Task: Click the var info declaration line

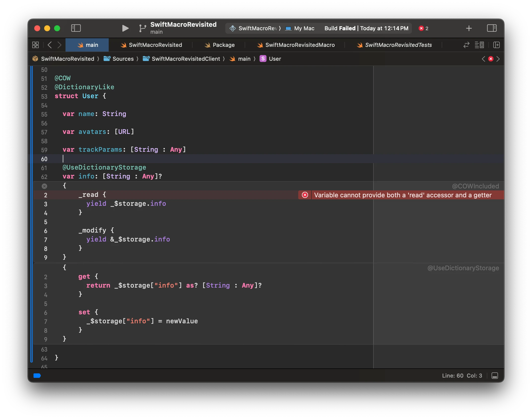Action: pos(112,176)
